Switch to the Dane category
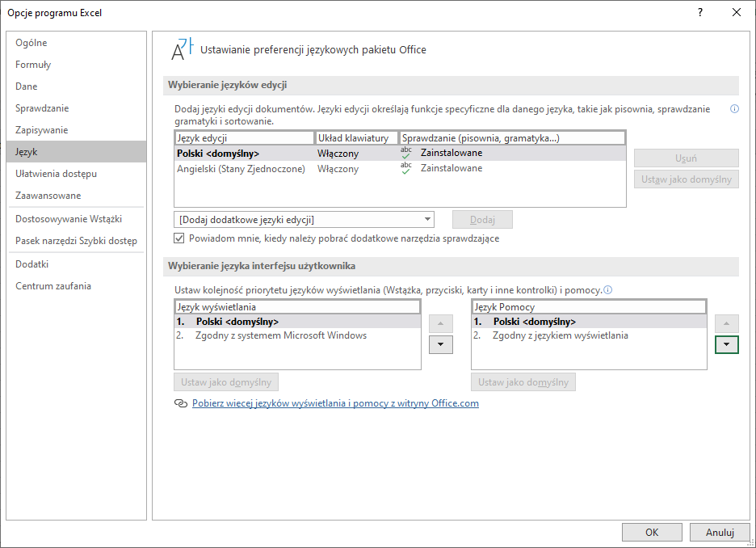The width and height of the screenshot is (756, 548). (x=76, y=86)
